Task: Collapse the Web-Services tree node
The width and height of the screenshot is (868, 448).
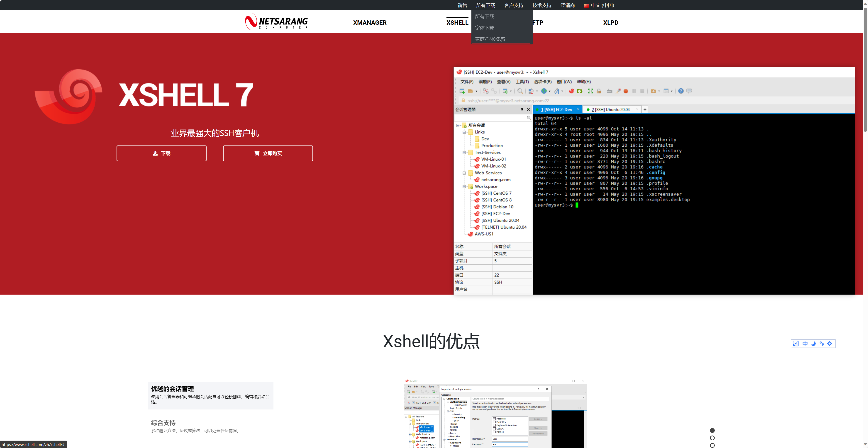Action: (464, 173)
